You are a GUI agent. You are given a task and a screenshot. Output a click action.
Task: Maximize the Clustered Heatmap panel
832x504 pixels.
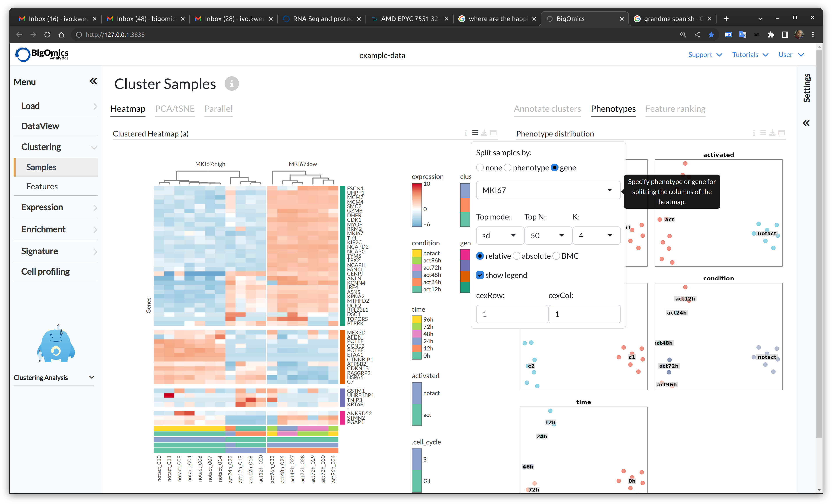493,133
